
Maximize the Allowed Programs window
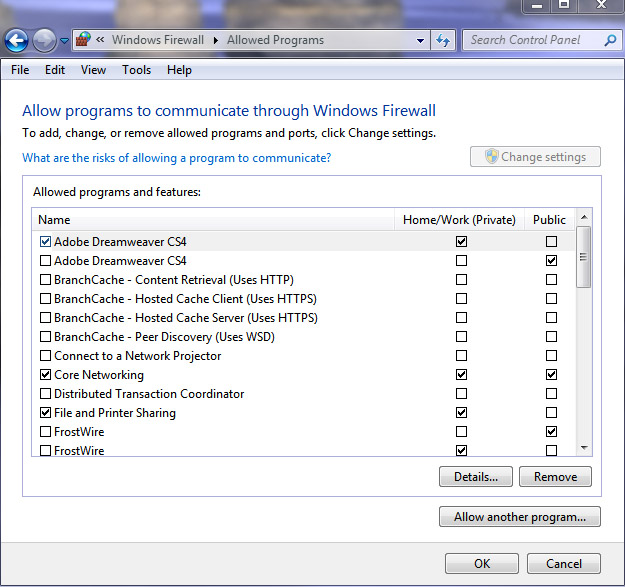564,5
